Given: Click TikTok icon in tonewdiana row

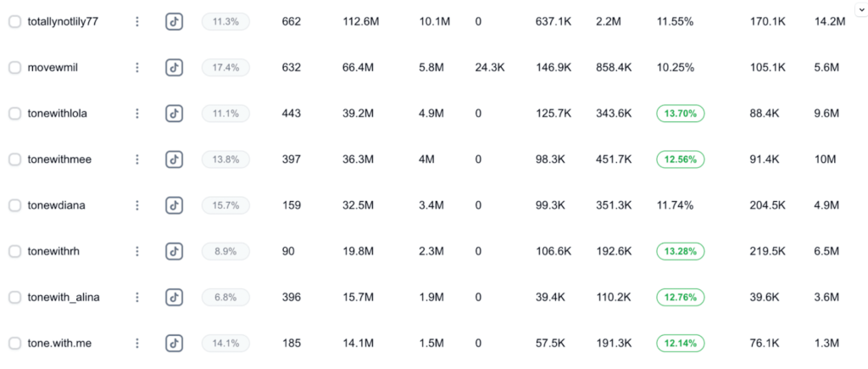Looking at the screenshot, I should [x=174, y=204].
